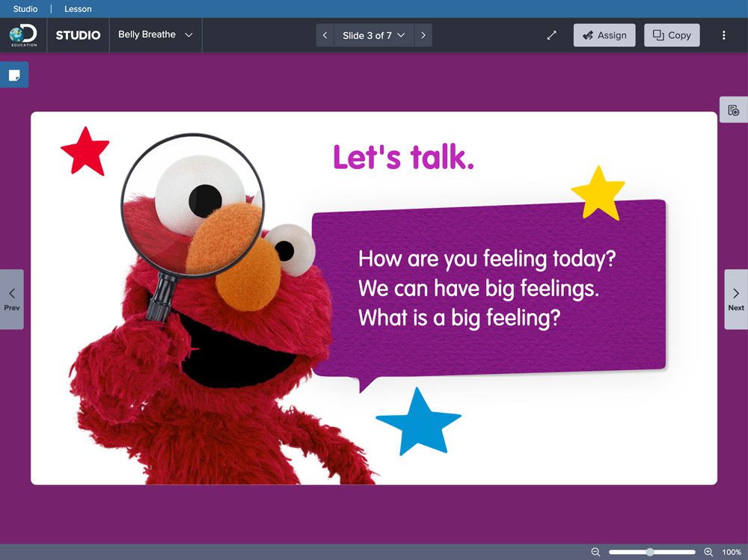Click the Next side navigation button
The image size is (748, 560).
click(736, 299)
